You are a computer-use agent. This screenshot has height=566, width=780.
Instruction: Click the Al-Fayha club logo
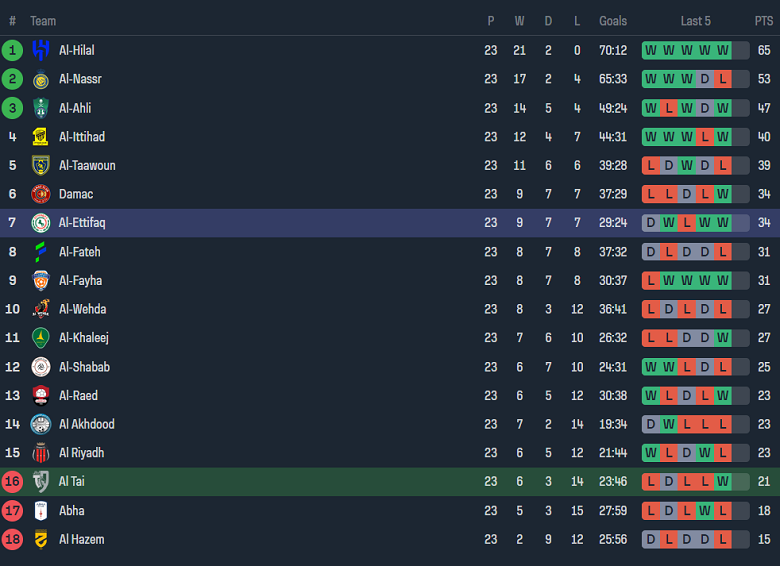pos(41,281)
